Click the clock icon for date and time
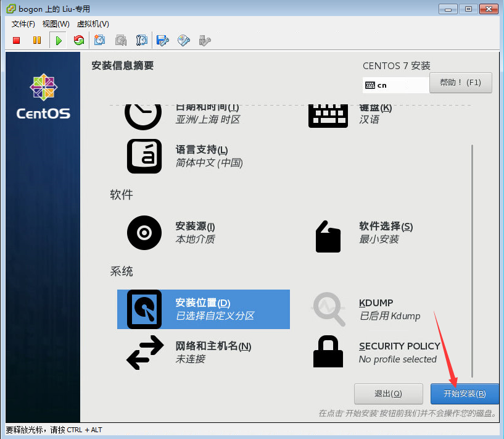 point(143,117)
